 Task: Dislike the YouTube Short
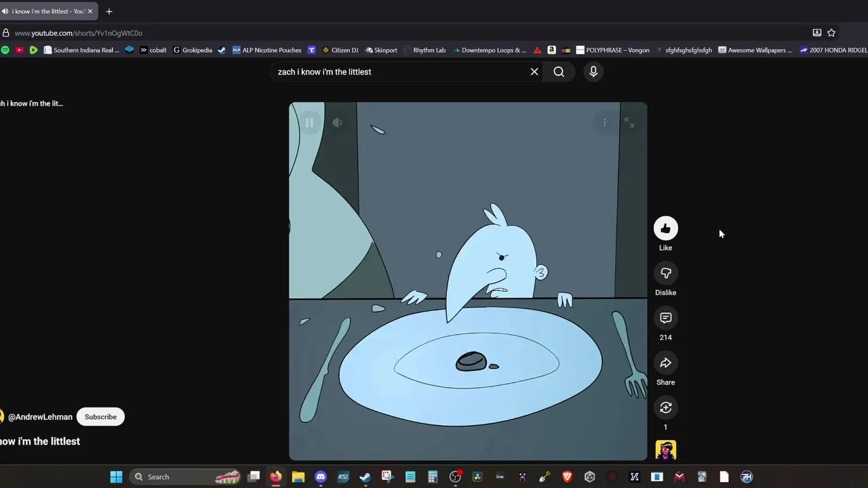pos(665,273)
